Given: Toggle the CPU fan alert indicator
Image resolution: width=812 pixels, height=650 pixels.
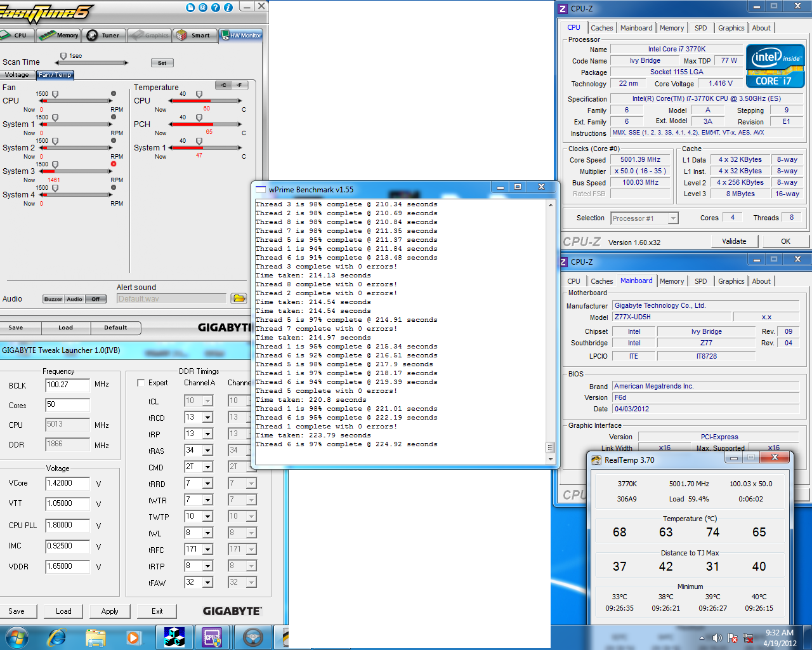Looking at the screenshot, I should [x=114, y=93].
